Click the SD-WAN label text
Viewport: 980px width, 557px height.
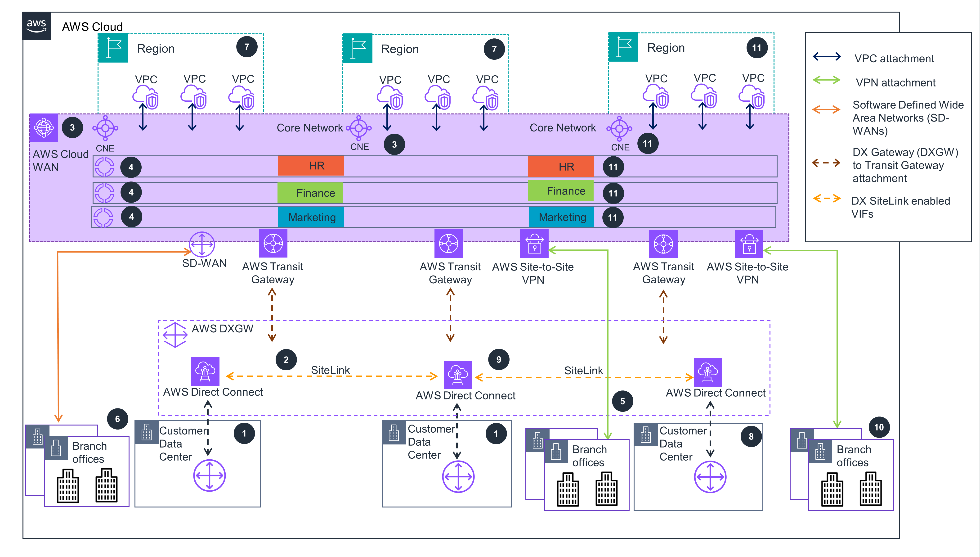(205, 263)
